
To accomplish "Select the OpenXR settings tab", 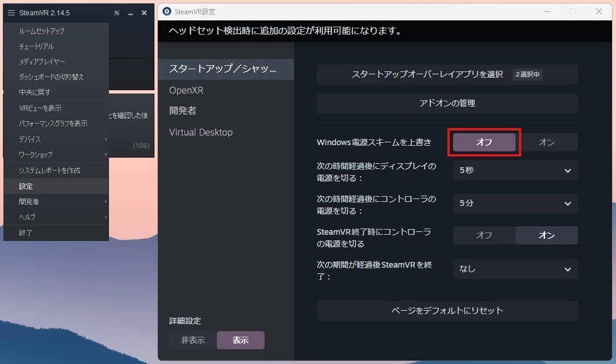I will click(226, 90).
